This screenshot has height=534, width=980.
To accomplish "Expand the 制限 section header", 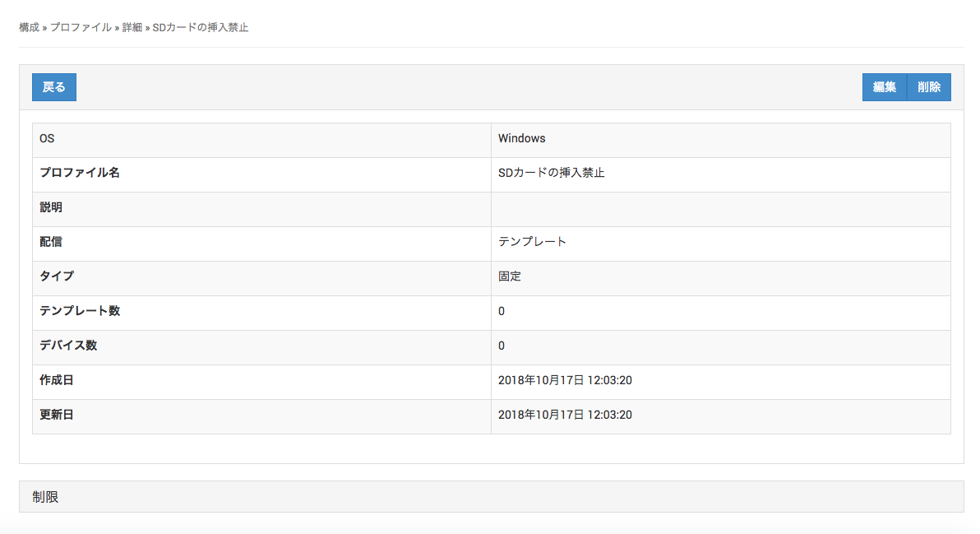I will tap(46, 497).
